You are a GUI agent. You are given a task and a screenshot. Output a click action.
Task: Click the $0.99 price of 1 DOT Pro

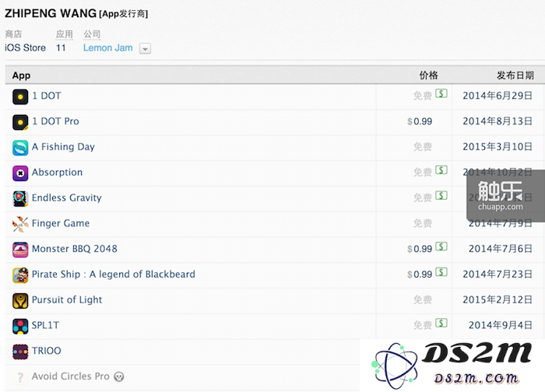point(420,121)
